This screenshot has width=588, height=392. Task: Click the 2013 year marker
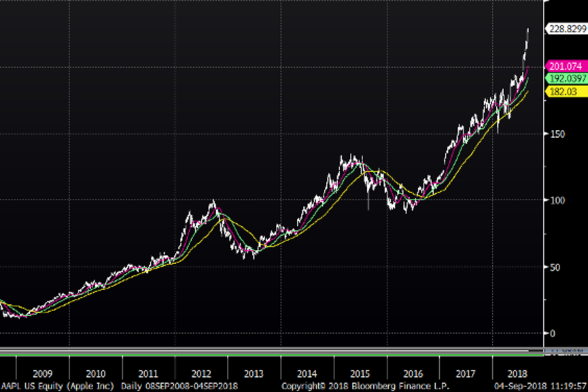tap(254, 373)
